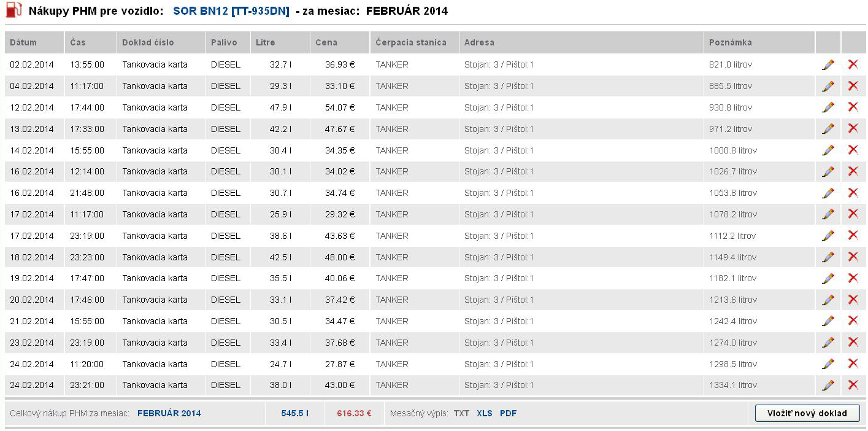Delete the 19.02.2014 fuel record

tap(853, 278)
